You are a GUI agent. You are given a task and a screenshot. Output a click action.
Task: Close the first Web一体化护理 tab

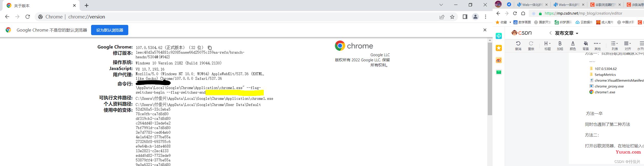pos(546,5)
